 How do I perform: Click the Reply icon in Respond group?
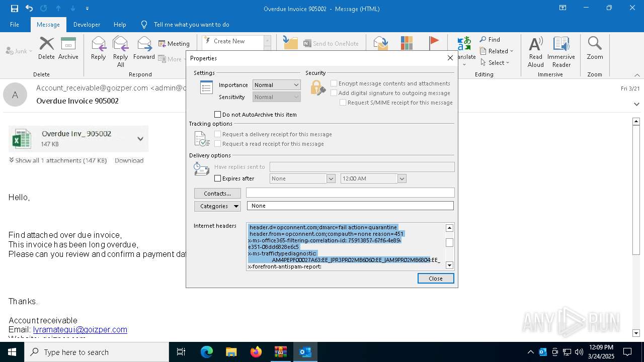(x=99, y=48)
